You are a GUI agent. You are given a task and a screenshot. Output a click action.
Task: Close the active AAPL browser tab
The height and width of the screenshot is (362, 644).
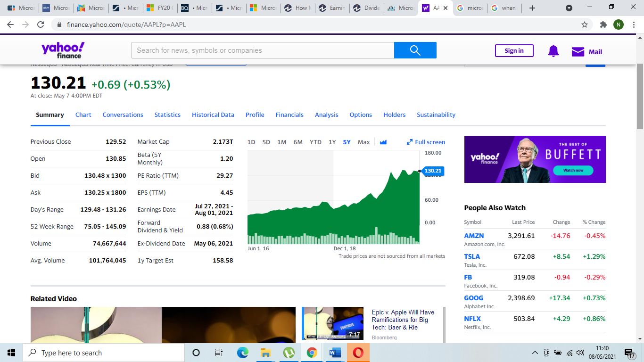click(446, 8)
